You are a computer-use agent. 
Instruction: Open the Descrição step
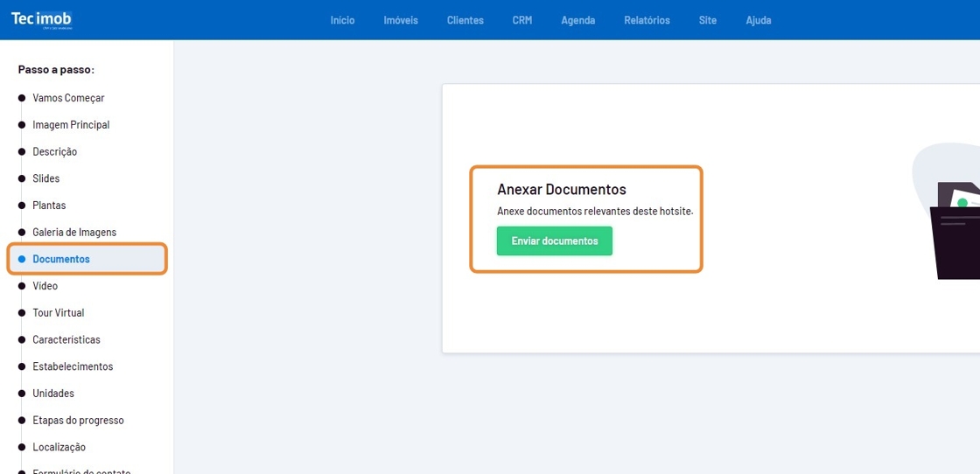pyautogui.click(x=54, y=152)
